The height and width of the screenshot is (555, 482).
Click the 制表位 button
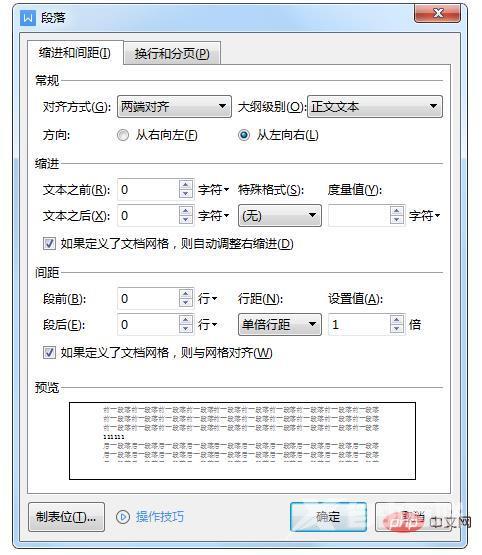coord(66,517)
